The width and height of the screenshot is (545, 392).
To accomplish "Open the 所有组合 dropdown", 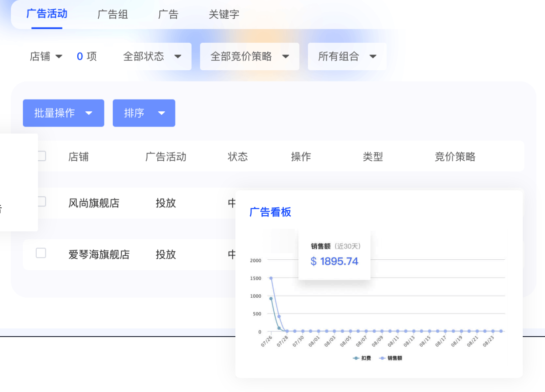I will pyautogui.click(x=347, y=56).
